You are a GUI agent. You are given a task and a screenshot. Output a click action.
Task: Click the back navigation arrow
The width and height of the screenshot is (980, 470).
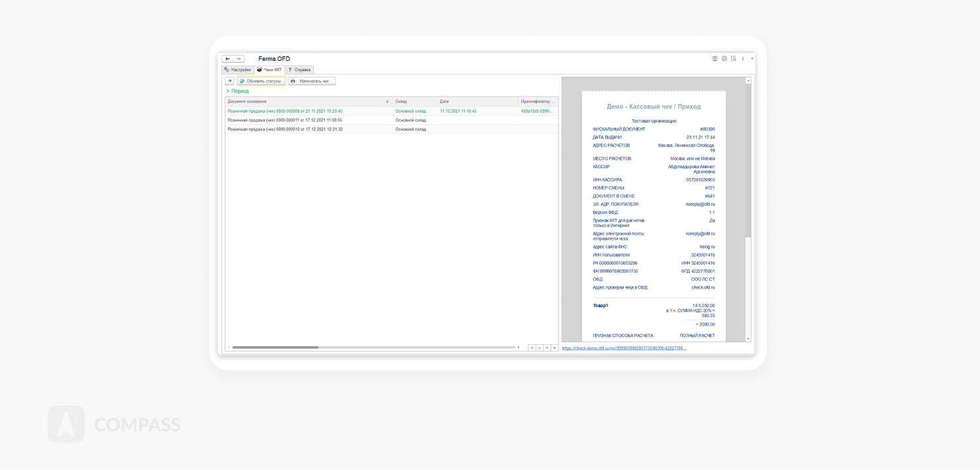coord(227,59)
